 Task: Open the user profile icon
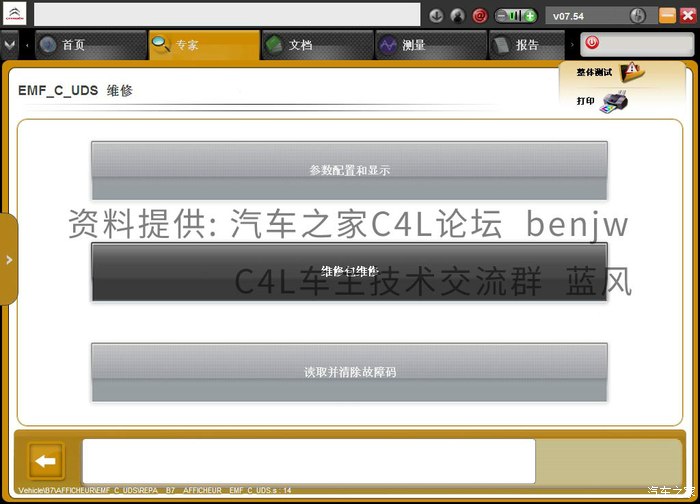[458, 16]
